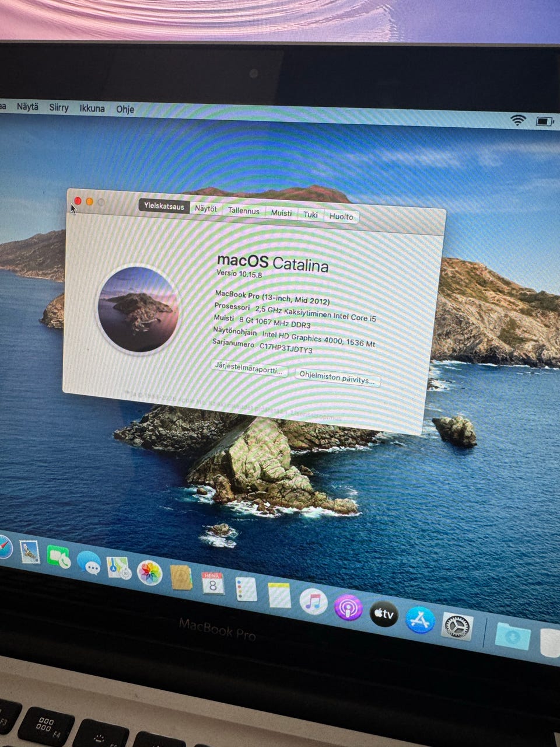Image resolution: width=560 pixels, height=747 pixels.
Task: Launch the Mail app in dock
Action: [29, 551]
